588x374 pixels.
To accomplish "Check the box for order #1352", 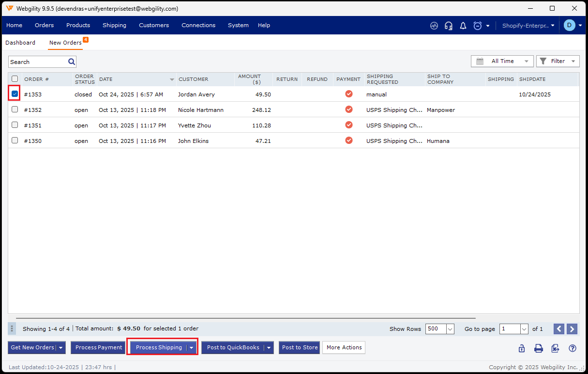I will point(15,109).
